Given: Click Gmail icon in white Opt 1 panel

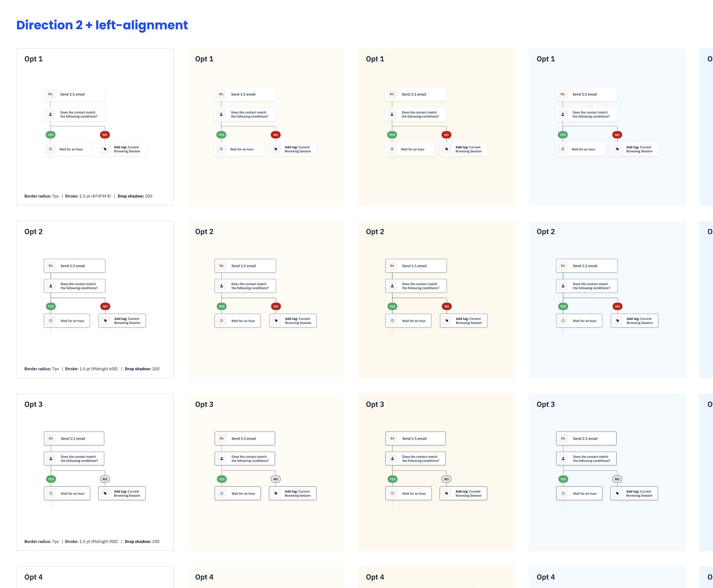Looking at the screenshot, I should click(x=50, y=94).
